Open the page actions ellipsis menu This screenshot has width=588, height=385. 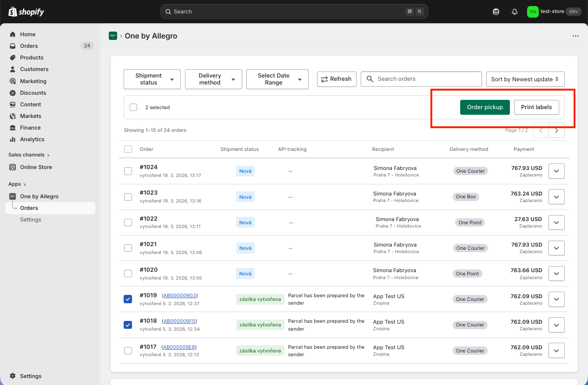575,36
